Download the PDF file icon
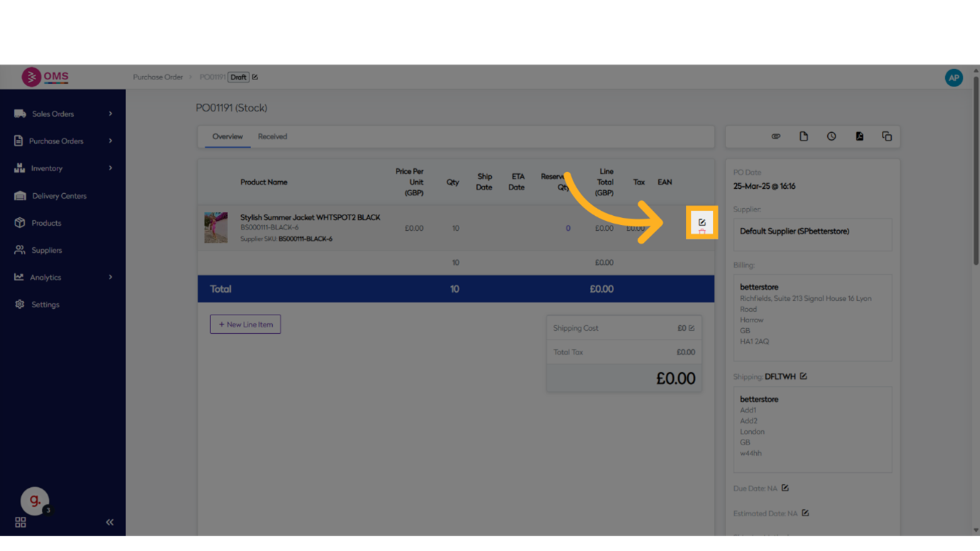Image resolution: width=980 pixels, height=551 pixels. (x=859, y=136)
